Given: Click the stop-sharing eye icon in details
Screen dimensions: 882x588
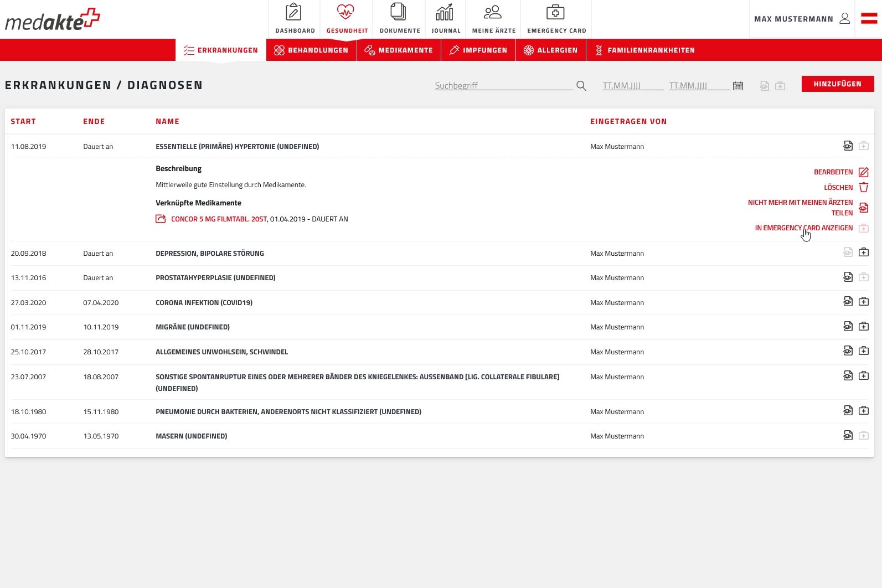Looking at the screenshot, I should pyautogui.click(x=864, y=208).
